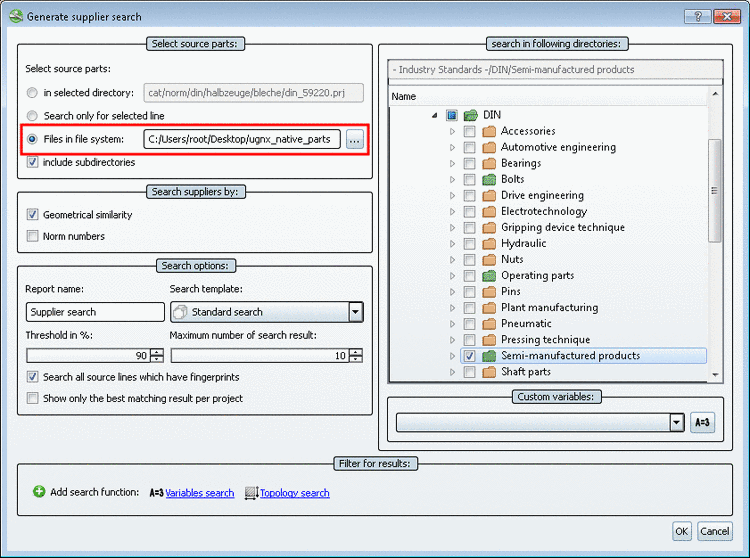Image resolution: width=750 pixels, height=558 pixels.
Task: Click the A=3 custom variables button
Action: click(x=702, y=422)
